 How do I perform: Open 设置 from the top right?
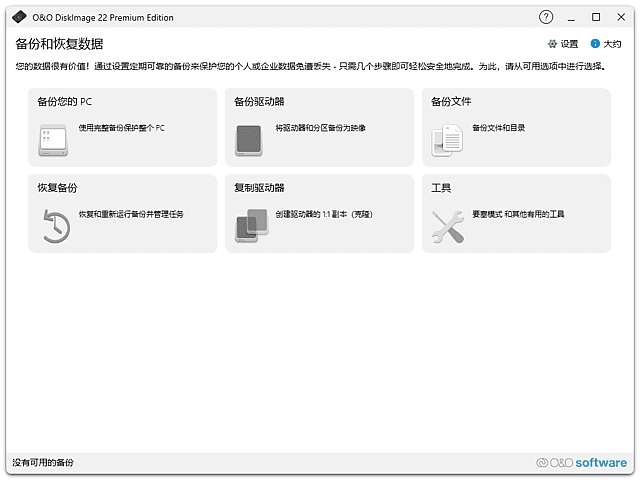pyautogui.click(x=569, y=44)
